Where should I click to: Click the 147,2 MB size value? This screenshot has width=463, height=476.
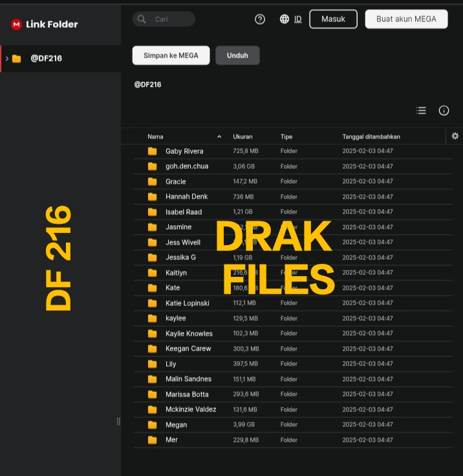(x=245, y=181)
